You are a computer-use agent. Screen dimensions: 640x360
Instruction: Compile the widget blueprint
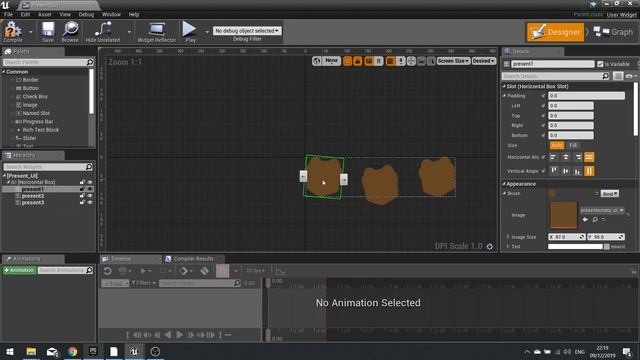click(13, 32)
